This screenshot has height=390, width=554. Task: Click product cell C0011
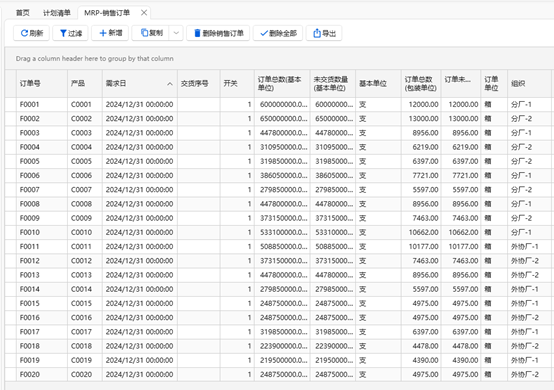[85, 247]
